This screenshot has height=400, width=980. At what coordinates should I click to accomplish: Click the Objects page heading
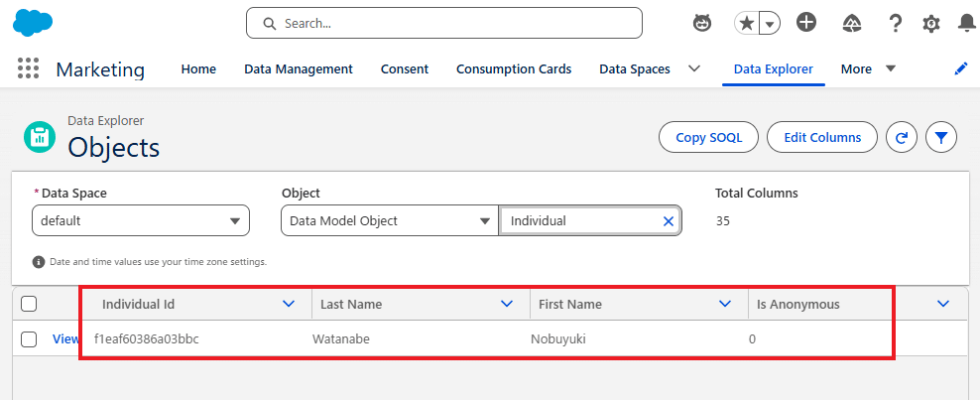(x=114, y=148)
